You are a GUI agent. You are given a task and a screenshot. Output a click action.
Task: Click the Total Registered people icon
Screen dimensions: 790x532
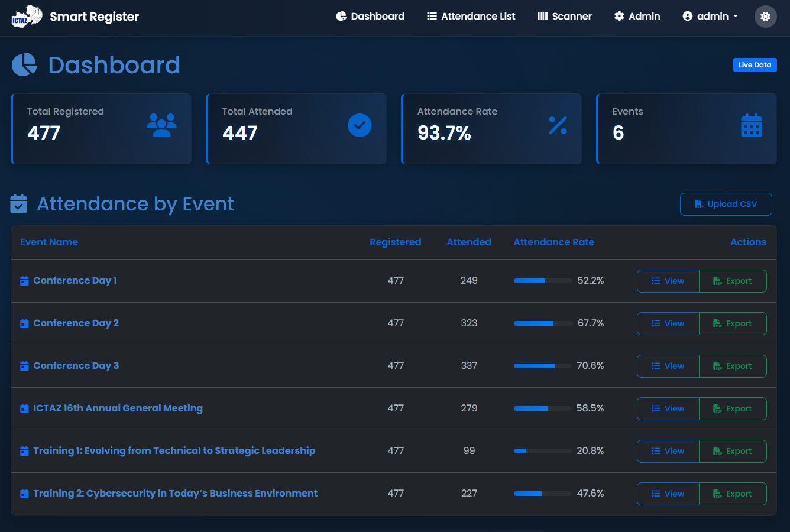161,125
